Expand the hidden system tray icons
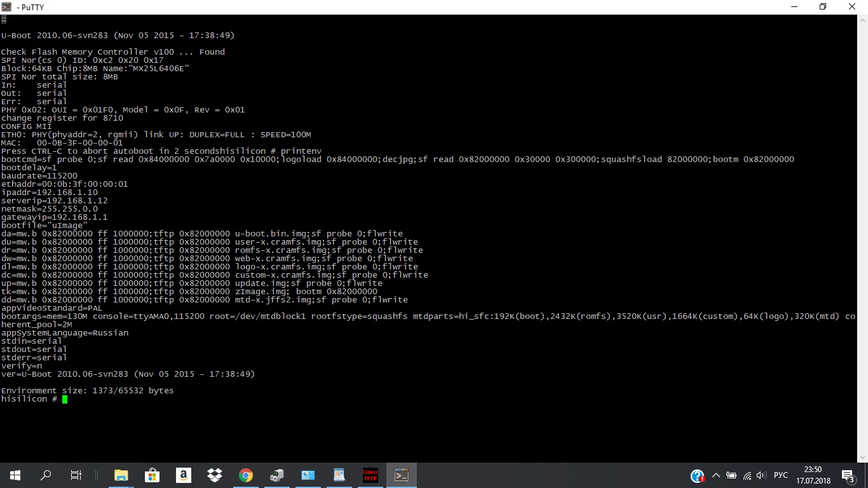This screenshot has width=868, height=488. pyautogui.click(x=715, y=475)
